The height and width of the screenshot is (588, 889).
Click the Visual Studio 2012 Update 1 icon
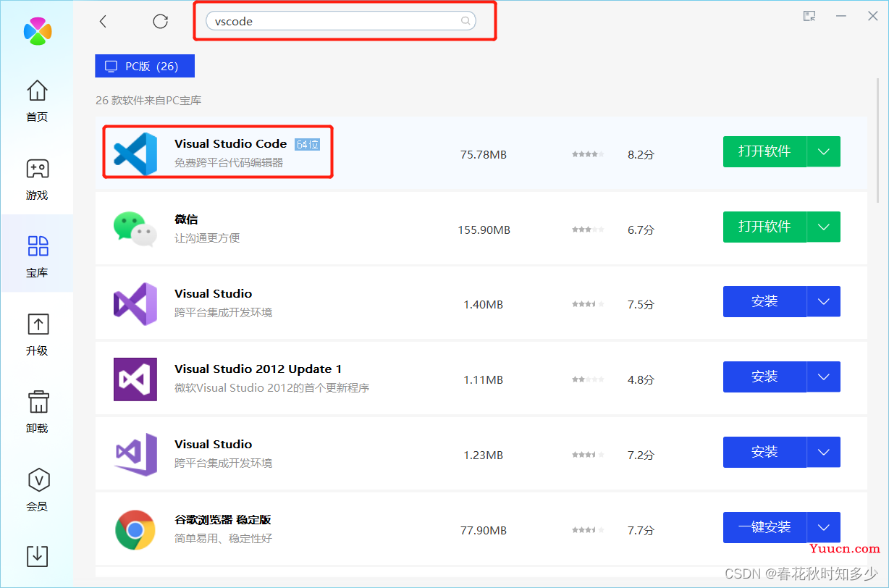tap(135, 379)
